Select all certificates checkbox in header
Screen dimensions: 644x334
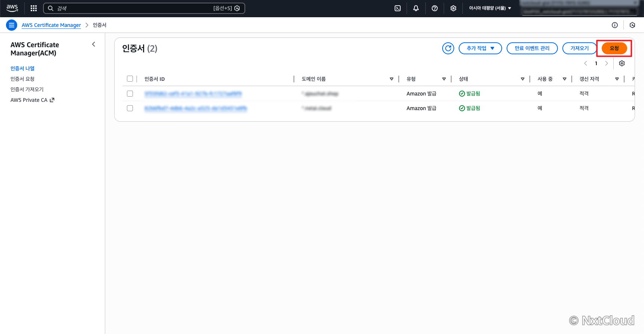130,79
